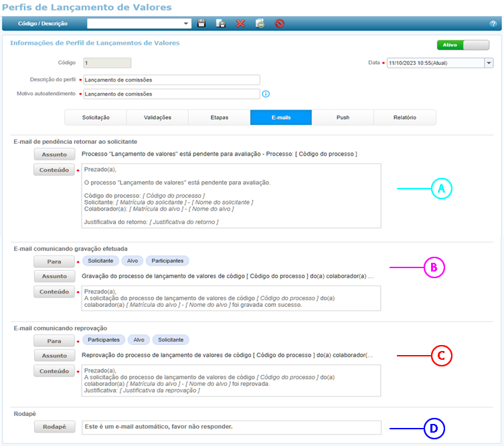504x446 pixels.
Task: Click Alvo recipient chip in gravação efetuada
Action: tap(132, 261)
